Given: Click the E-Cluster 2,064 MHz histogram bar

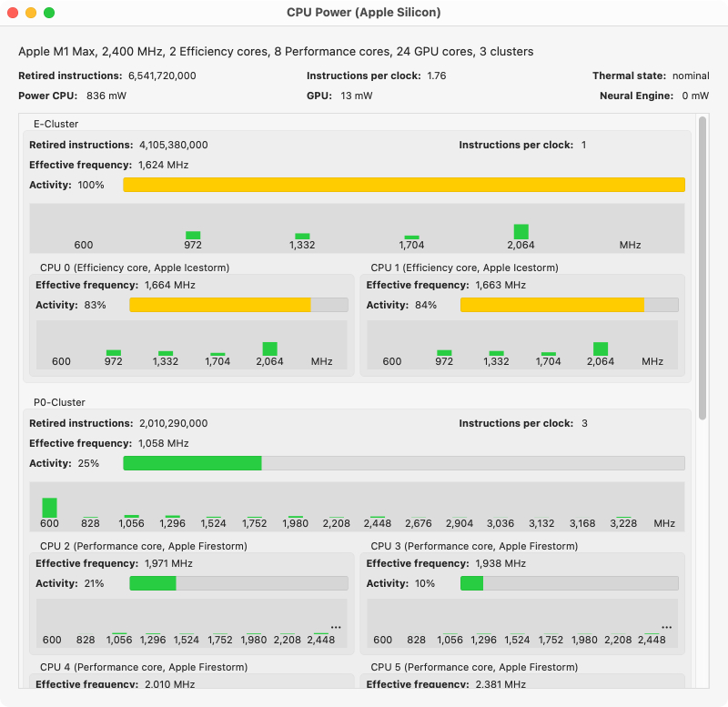Looking at the screenshot, I should [x=521, y=232].
